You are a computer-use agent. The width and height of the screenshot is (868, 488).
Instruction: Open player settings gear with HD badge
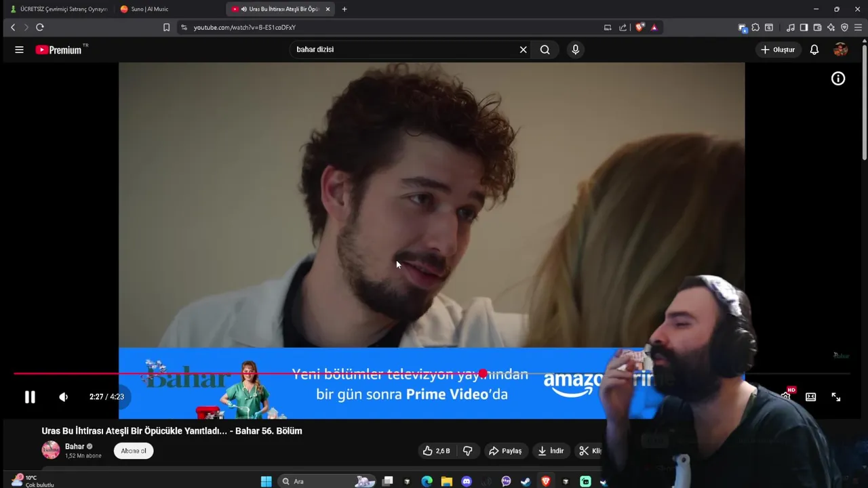(787, 396)
